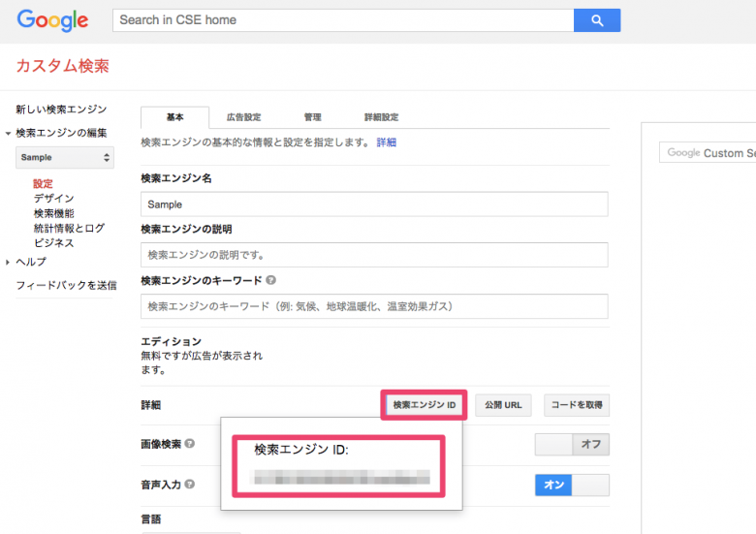The width and height of the screenshot is (756, 534).
Task: Open the 詳細設定 tab
Action: coord(381,117)
